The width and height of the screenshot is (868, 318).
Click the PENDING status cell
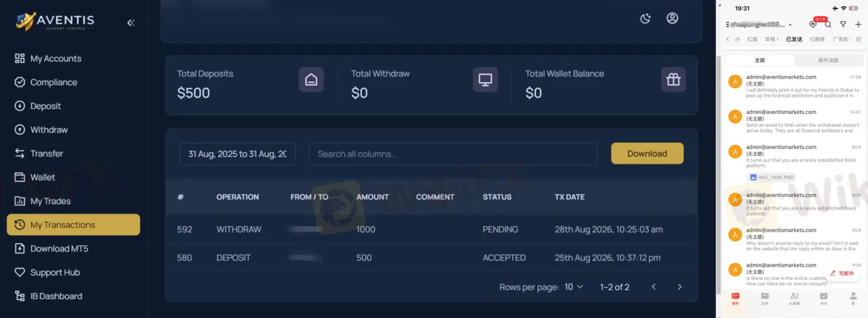(500, 229)
